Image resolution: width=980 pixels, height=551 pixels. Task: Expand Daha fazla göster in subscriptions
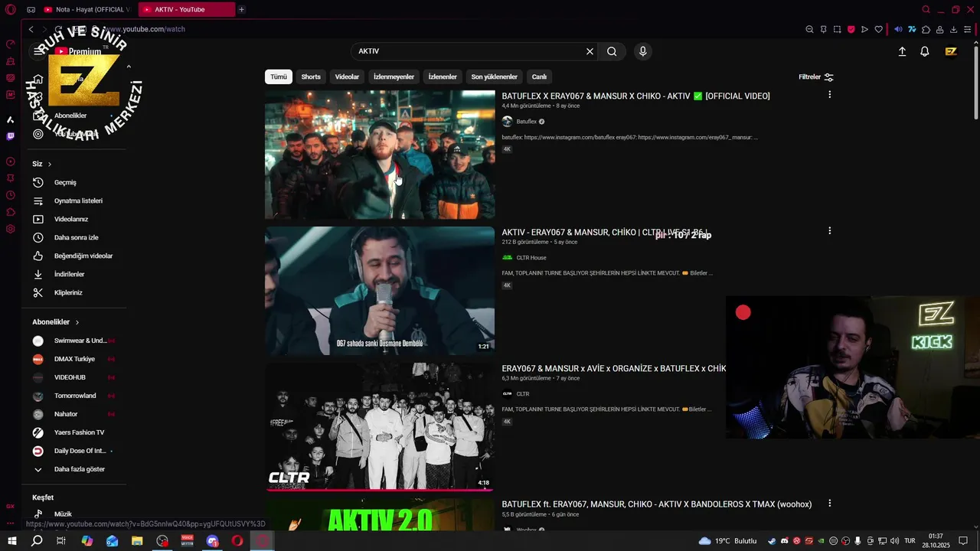point(69,469)
